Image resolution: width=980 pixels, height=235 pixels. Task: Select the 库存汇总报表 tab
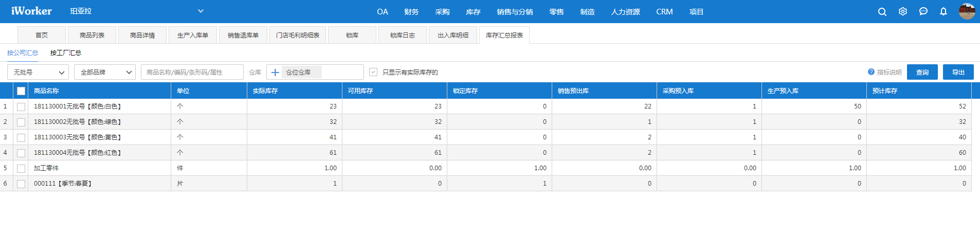point(504,35)
